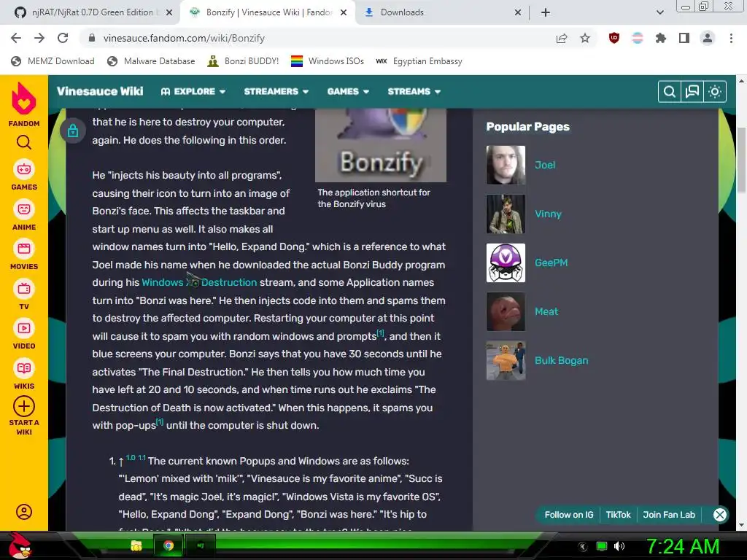
Task: Click the share page icon
Action: (x=562, y=38)
